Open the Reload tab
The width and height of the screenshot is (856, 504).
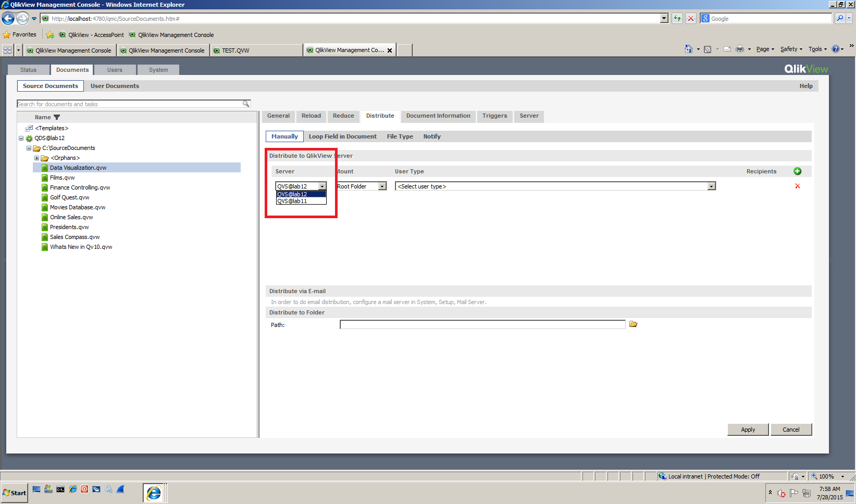click(311, 116)
